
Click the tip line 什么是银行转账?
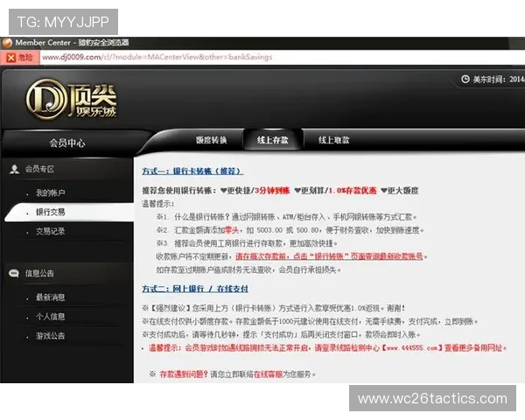287,217
